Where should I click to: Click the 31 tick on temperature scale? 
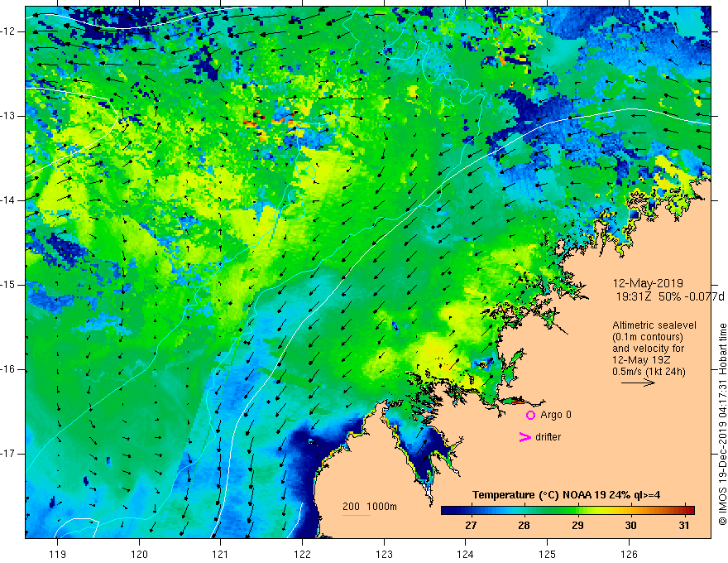683,526
